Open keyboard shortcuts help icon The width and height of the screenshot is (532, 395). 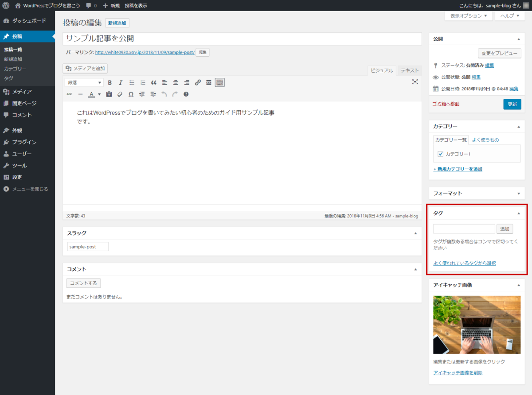186,94
